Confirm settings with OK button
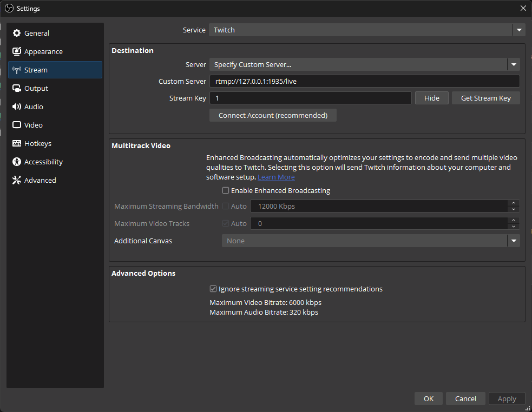This screenshot has width=532, height=412. click(429, 399)
